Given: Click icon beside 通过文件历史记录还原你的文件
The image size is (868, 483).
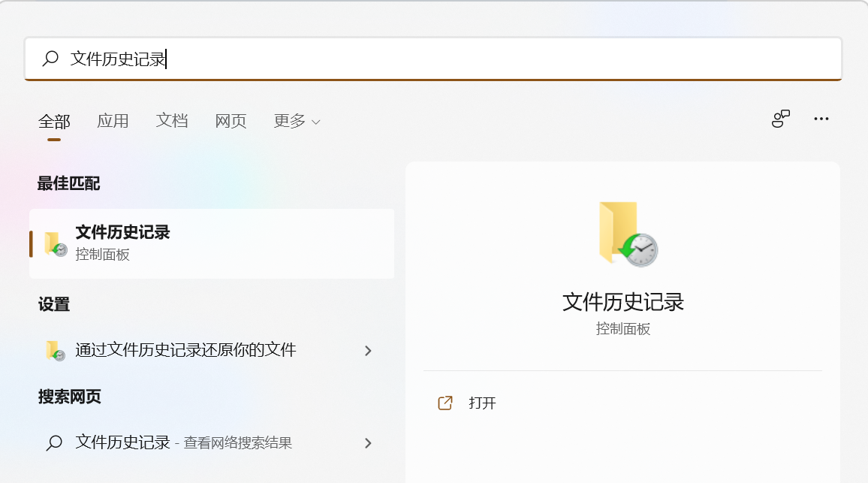Looking at the screenshot, I should coord(56,351).
